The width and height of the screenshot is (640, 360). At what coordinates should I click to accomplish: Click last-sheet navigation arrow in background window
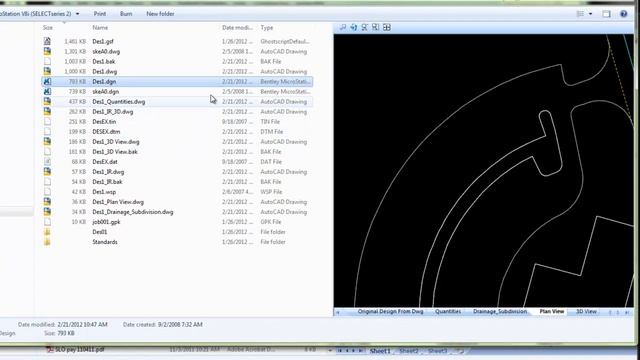coord(361,351)
